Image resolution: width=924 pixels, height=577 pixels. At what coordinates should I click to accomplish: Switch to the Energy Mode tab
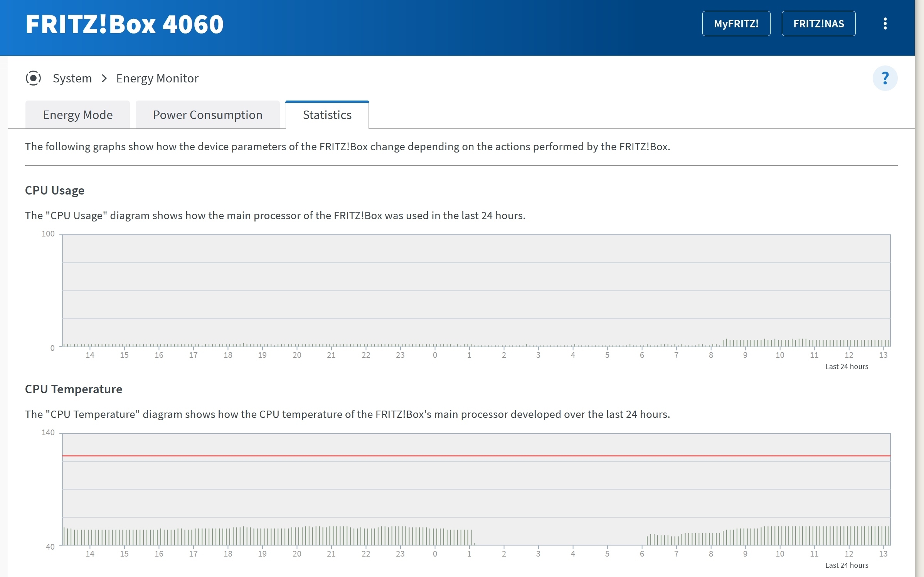click(x=77, y=115)
